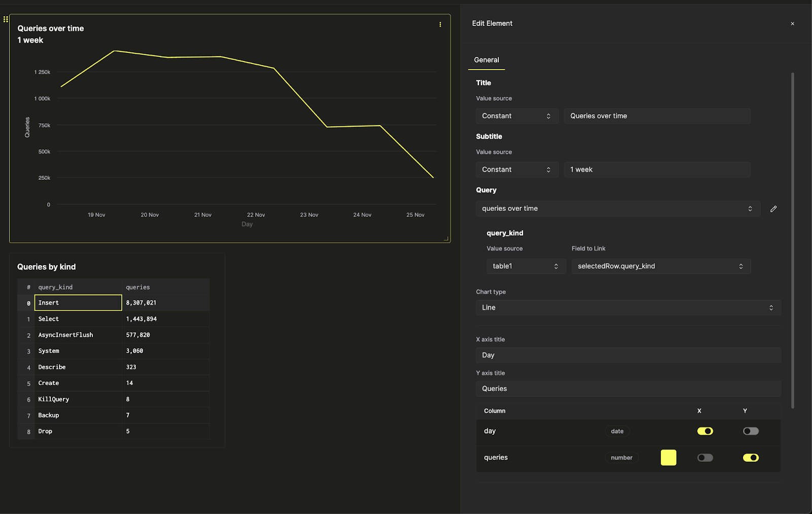Open the kebab menu on the chart
The height and width of the screenshot is (514, 812).
point(440,24)
